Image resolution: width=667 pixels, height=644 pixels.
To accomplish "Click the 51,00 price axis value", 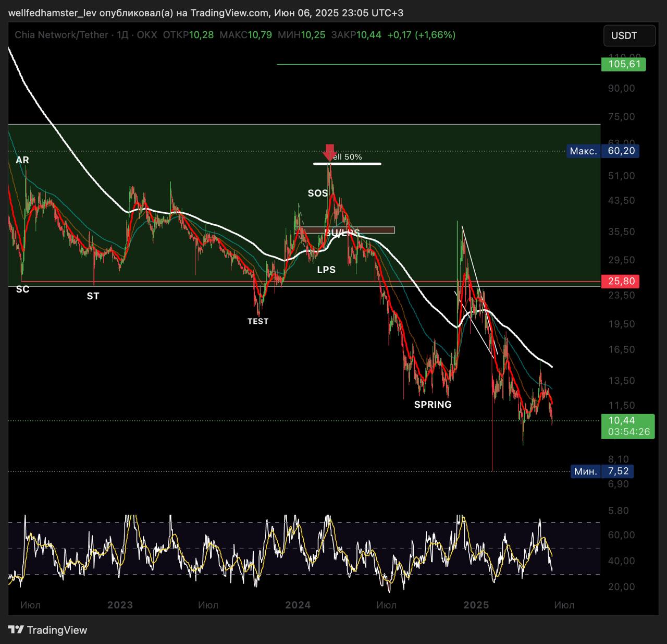I will [x=622, y=176].
